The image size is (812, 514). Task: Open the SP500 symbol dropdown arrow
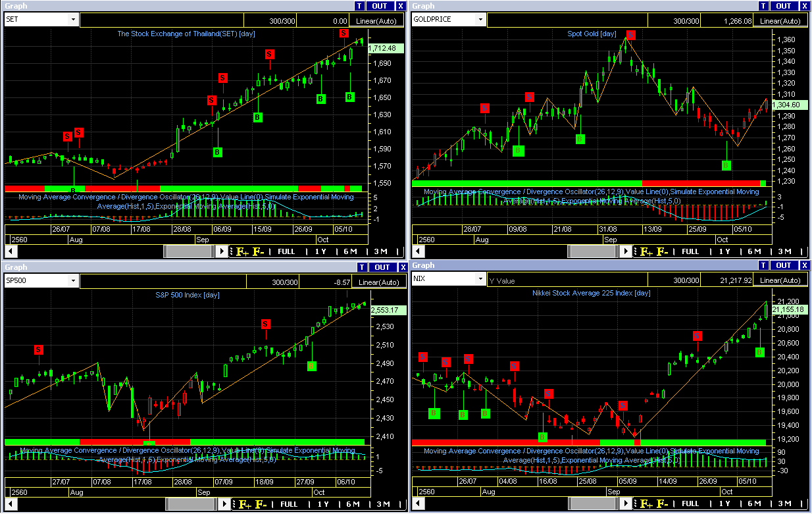72,281
